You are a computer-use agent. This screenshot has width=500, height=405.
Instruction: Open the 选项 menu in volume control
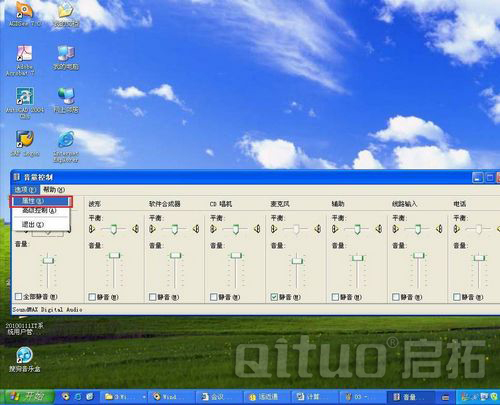(25, 190)
